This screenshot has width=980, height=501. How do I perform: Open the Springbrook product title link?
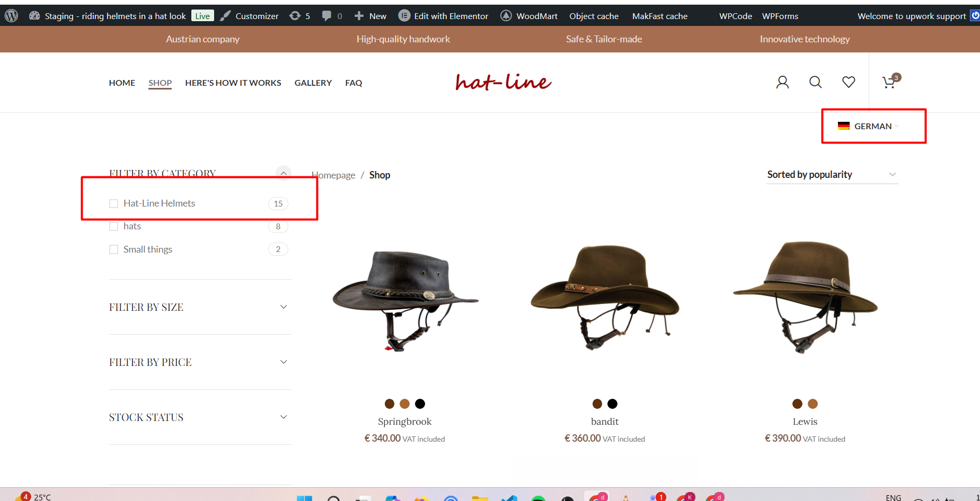coord(404,422)
